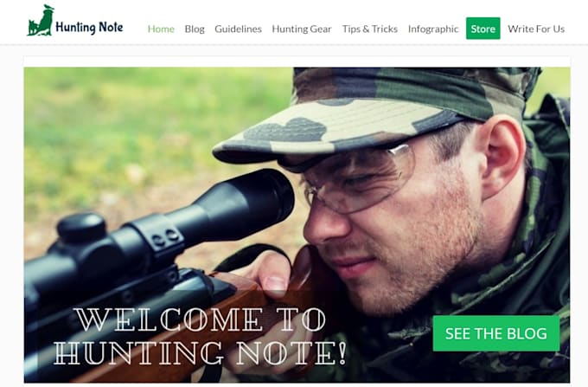Click the Welcome to Hunting Note heading
588x387 pixels.
pos(201,336)
